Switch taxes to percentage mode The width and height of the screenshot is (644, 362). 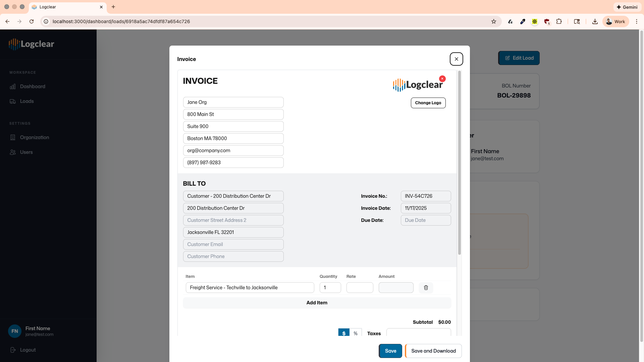coord(356,333)
